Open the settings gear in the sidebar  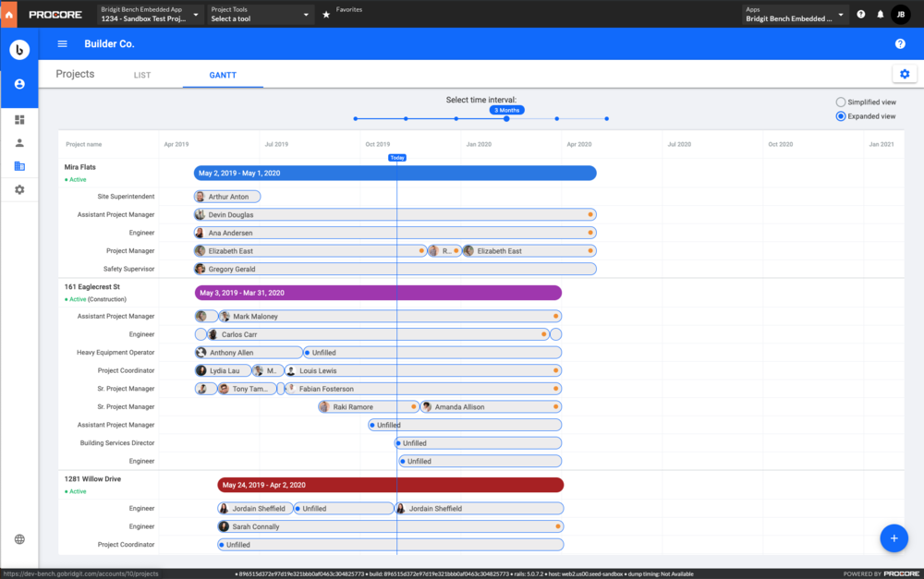[x=19, y=189]
